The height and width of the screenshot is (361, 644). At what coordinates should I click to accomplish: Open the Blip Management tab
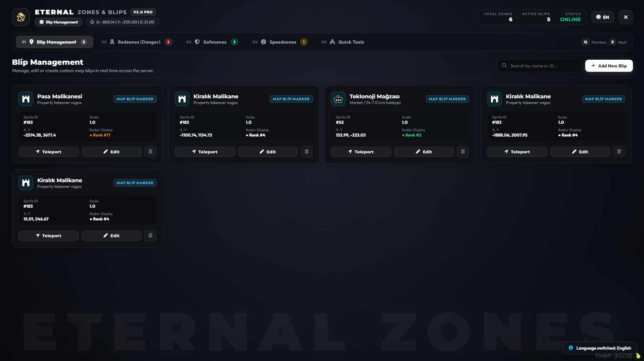[54, 42]
